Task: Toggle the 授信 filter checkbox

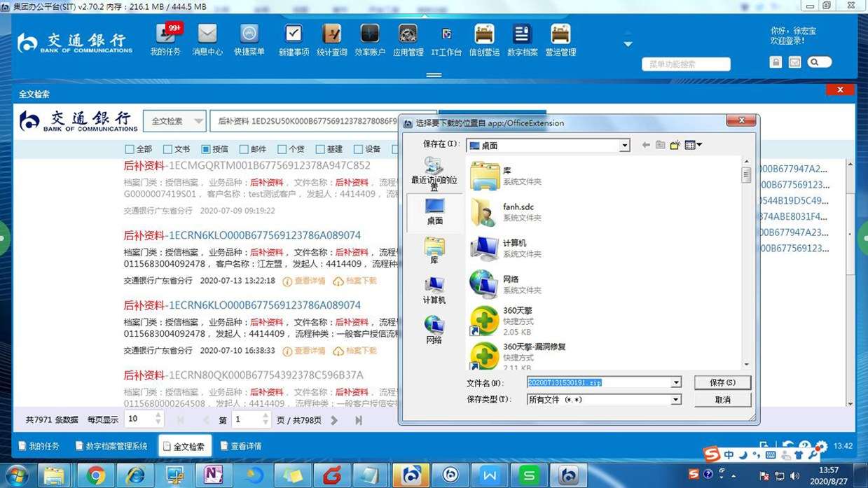Action: pos(206,149)
